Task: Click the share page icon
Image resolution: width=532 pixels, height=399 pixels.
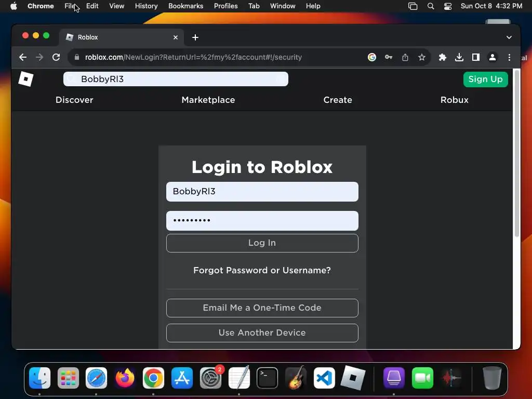Action: click(x=405, y=57)
